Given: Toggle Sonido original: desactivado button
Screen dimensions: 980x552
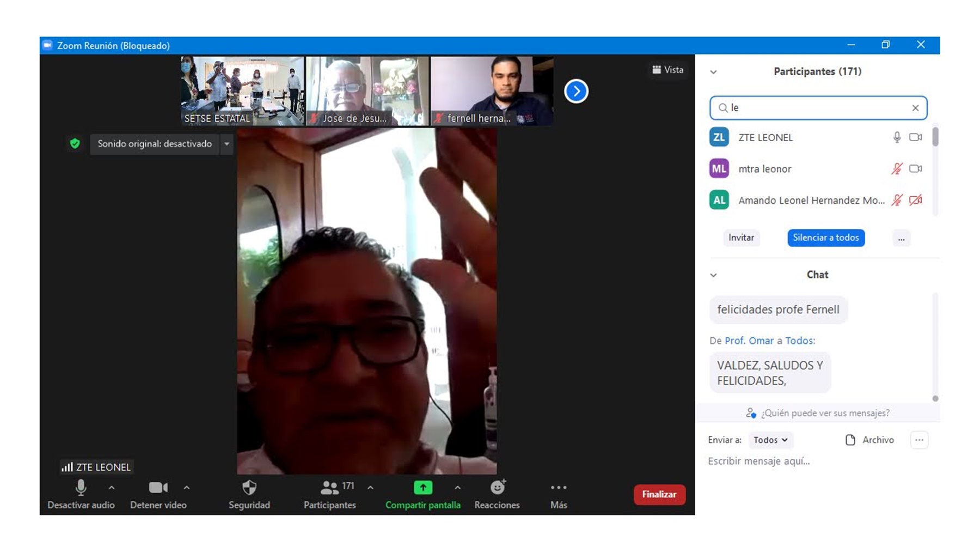Looking at the screenshot, I should point(155,144).
